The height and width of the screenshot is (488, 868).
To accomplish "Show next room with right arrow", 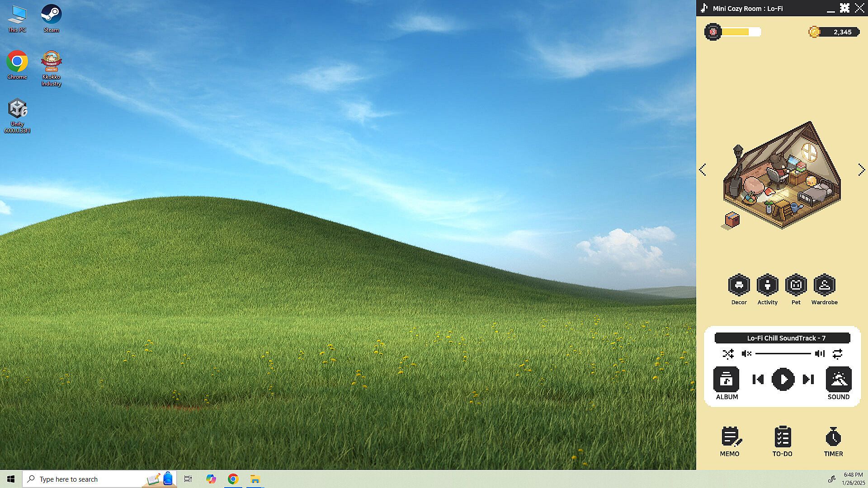I will click(861, 170).
